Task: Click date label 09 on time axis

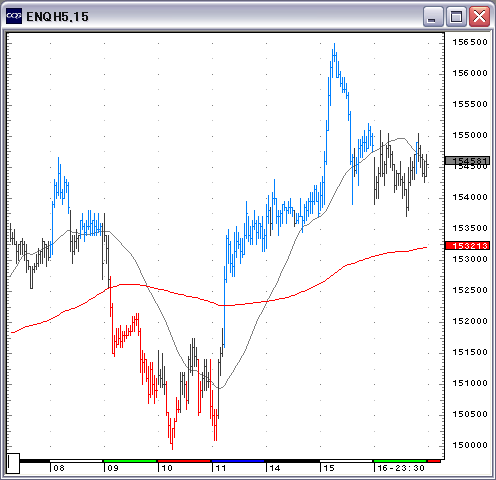Action: [113, 468]
